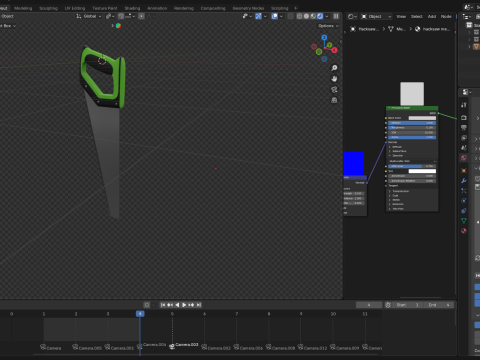The height and width of the screenshot is (360, 480).
Task: Click the End frame field
Action: click(x=438, y=305)
